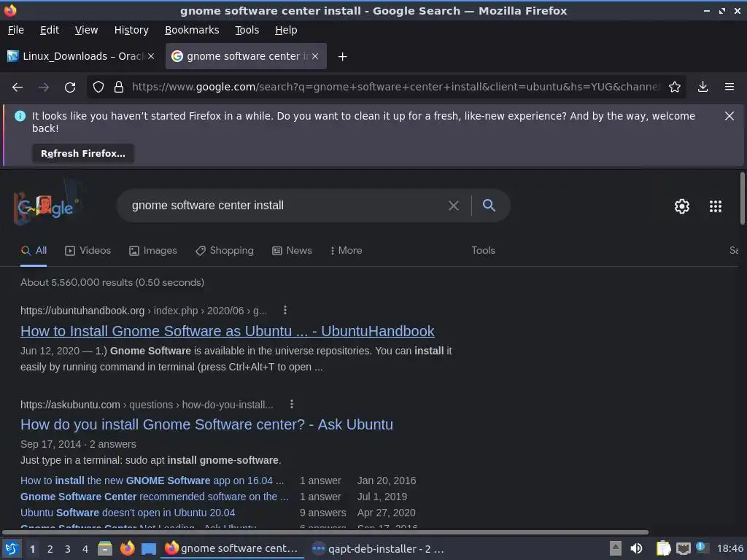Clear the Google search box text
This screenshot has height=560, width=747.
pos(454,206)
